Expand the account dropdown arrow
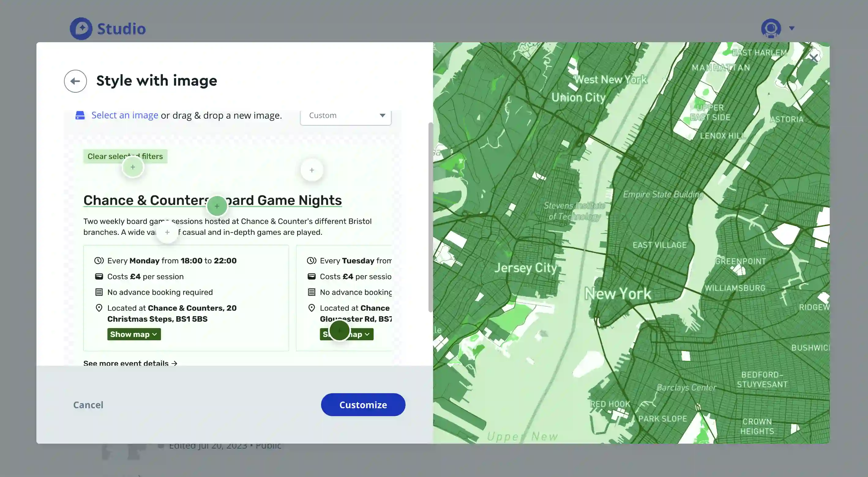This screenshot has width=868, height=477. point(792,28)
